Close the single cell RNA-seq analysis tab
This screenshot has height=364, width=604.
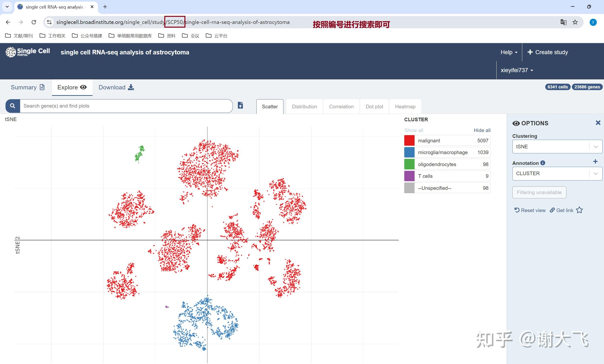coord(92,7)
